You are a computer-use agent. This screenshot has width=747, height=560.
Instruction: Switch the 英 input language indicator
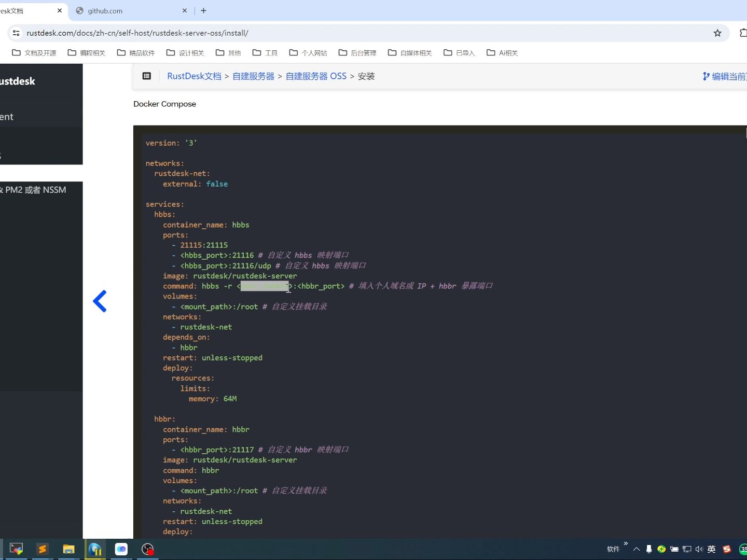[712, 549]
